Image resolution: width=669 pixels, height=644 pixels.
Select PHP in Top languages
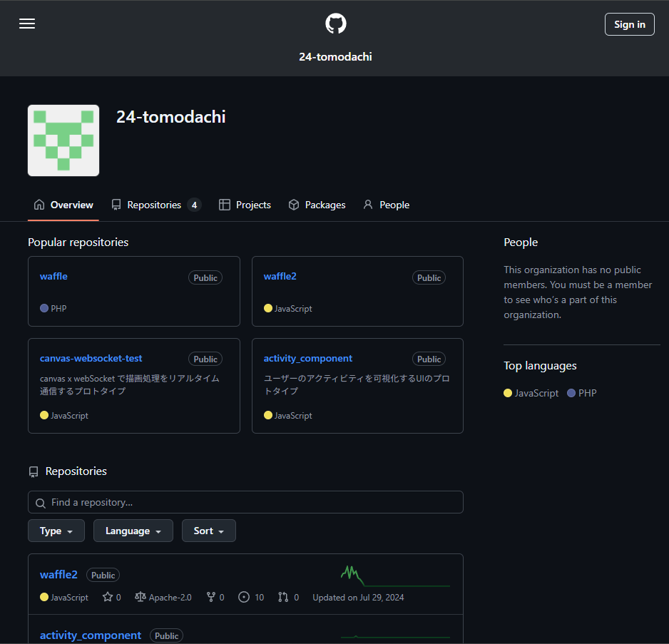(582, 393)
